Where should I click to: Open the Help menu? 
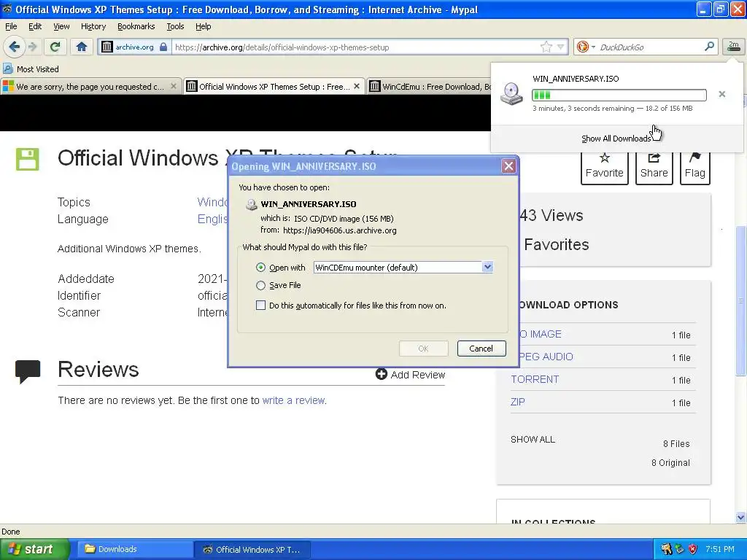(x=203, y=26)
